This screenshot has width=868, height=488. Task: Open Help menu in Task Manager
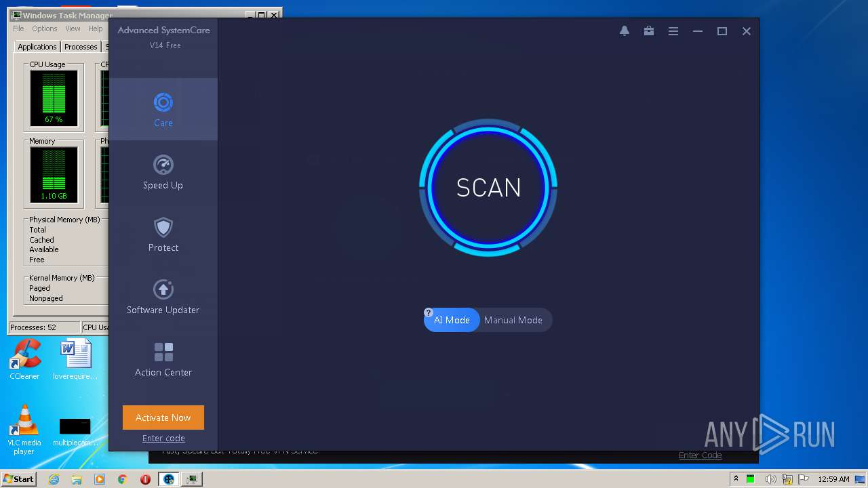[x=96, y=28]
